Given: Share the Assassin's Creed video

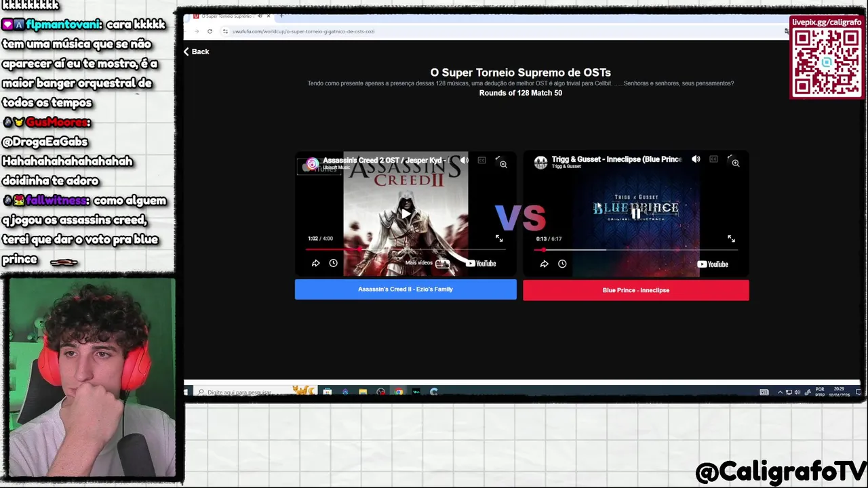Looking at the screenshot, I should (x=315, y=263).
